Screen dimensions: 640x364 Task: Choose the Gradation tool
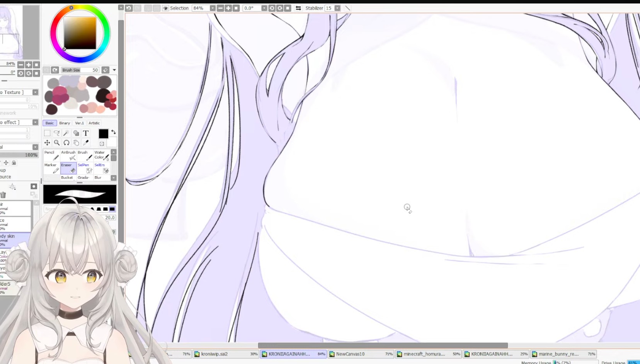pyautogui.click(x=85, y=177)
